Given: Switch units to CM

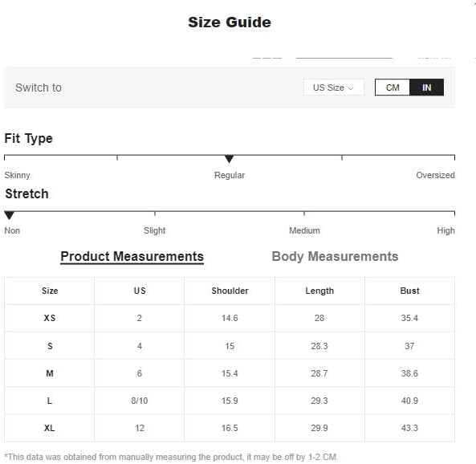Looking at the screenshot, I should click(393, 88).
